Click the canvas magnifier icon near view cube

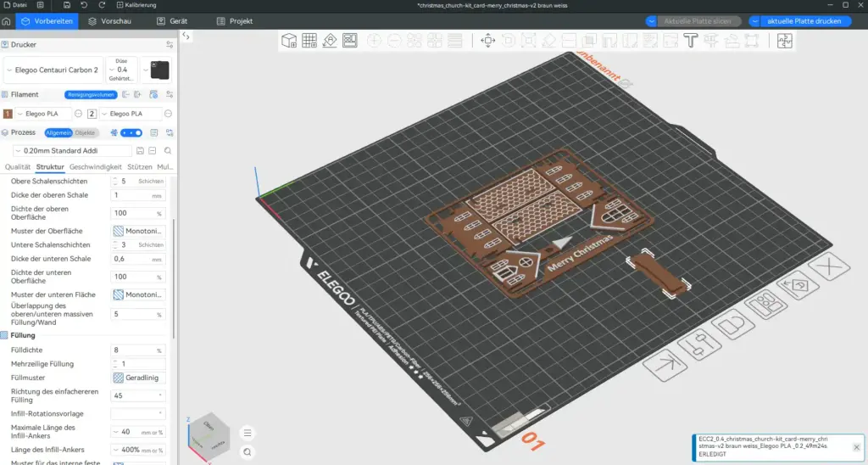coord(248,452)
